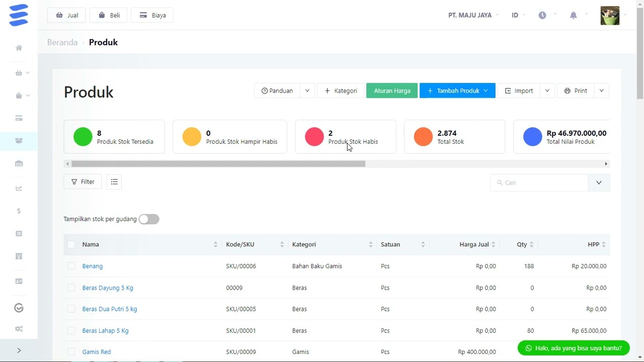Click the list view icon beside Filter
Image resolution: width=644 pixels, height=362 pixels.
114,182
